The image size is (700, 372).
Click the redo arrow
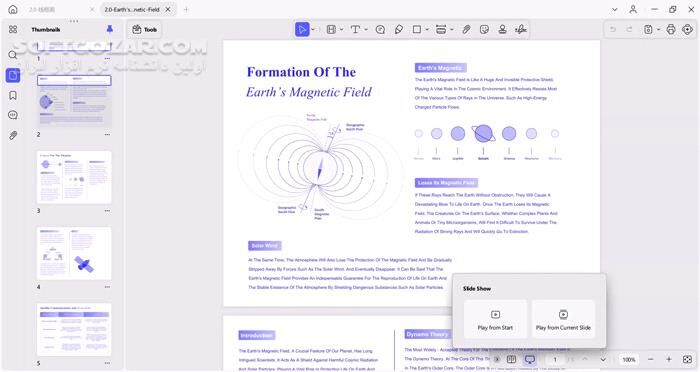629,29
